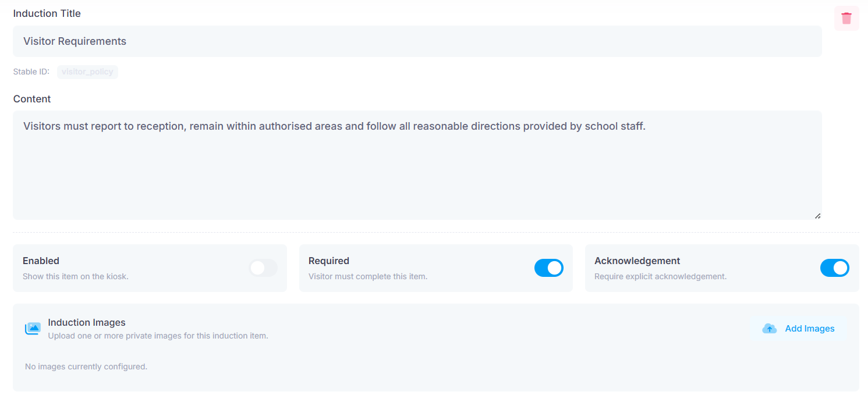Viewport: 868px width, 406px height.
Task: Select the "Show this item on the kiosk" description
Action: pos(76,276)
